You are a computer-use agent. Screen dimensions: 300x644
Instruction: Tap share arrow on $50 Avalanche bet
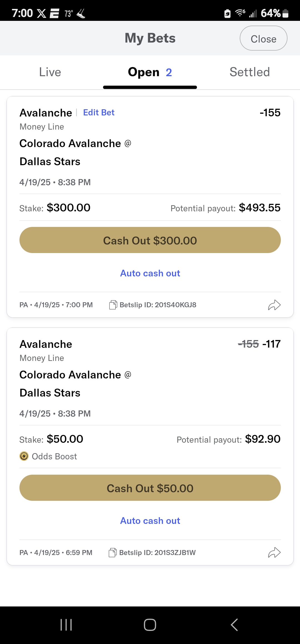click(274, 553)
